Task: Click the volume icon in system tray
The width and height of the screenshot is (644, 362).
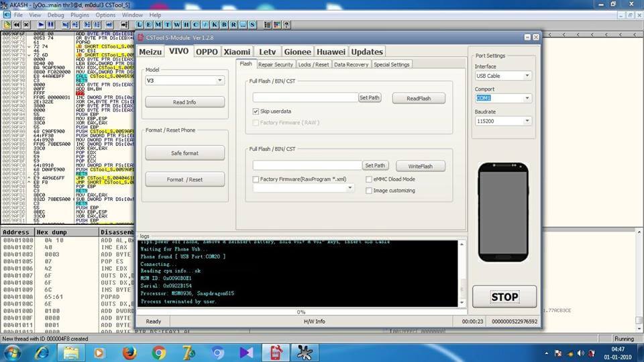Action: (580, 353)
